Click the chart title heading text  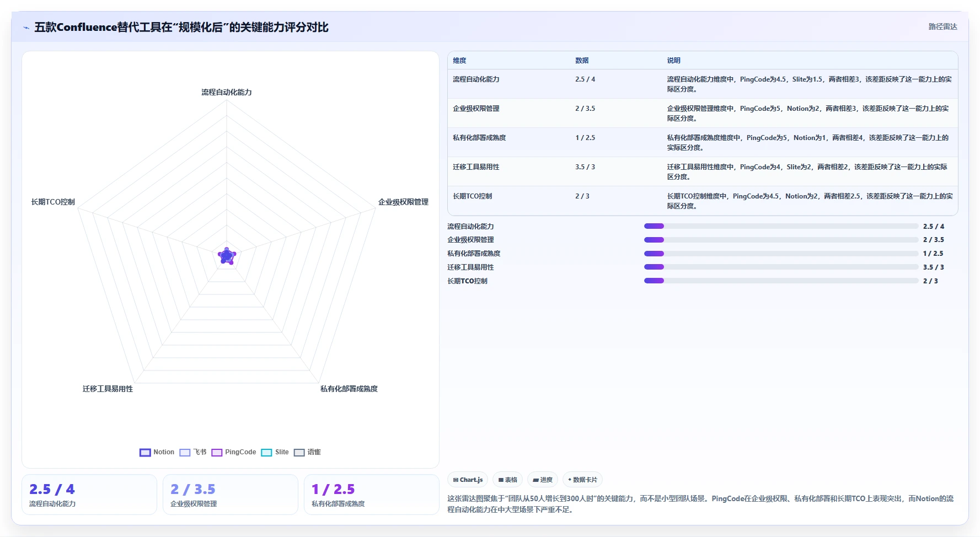181,27
